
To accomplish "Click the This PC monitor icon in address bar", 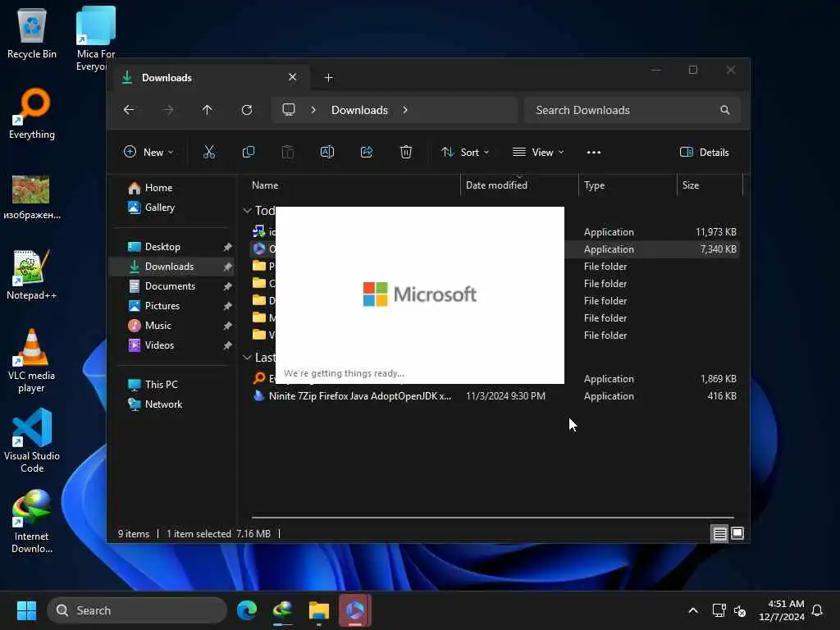I will tap(289, 110).
